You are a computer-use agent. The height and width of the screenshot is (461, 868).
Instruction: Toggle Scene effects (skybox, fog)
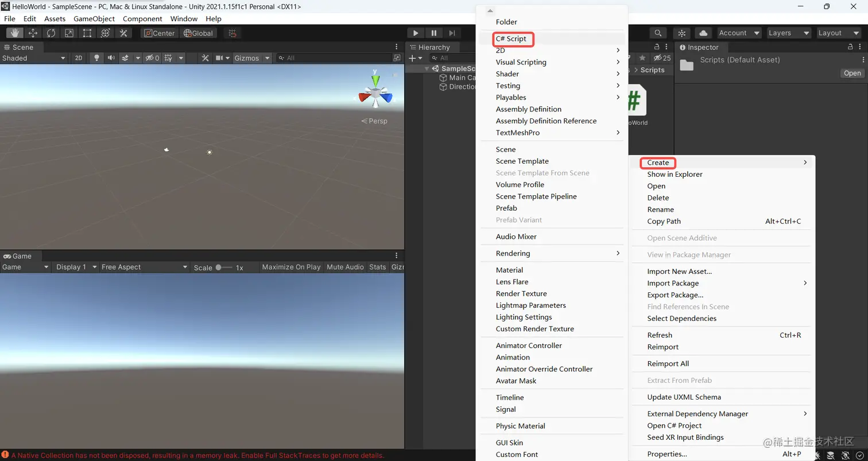coord(125,58)
